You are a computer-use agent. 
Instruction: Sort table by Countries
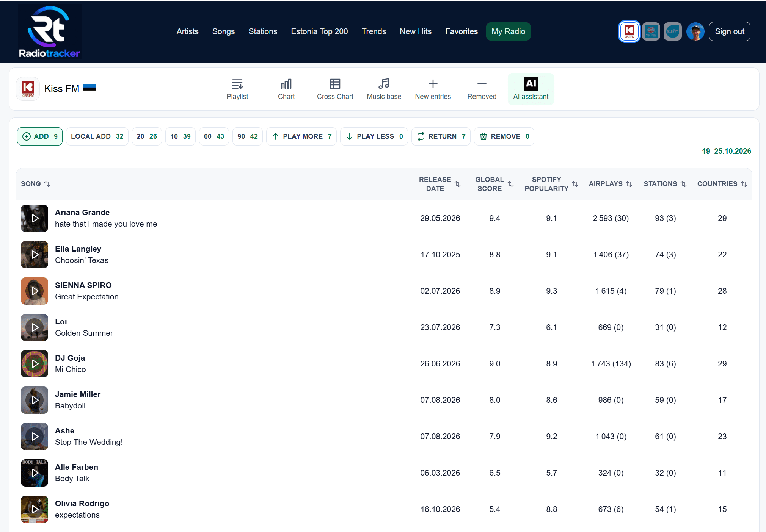point(722,184)
